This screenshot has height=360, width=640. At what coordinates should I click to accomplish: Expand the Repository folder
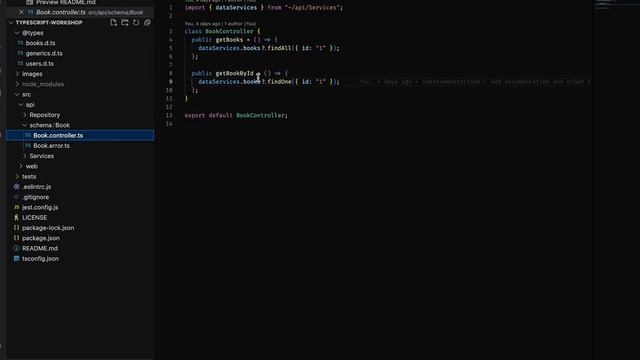coord(24,115)
